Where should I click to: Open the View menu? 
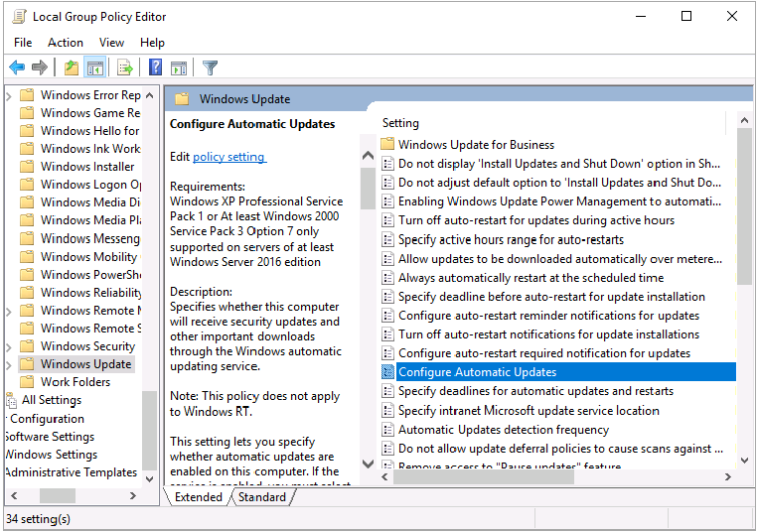[x=111, y=43]
